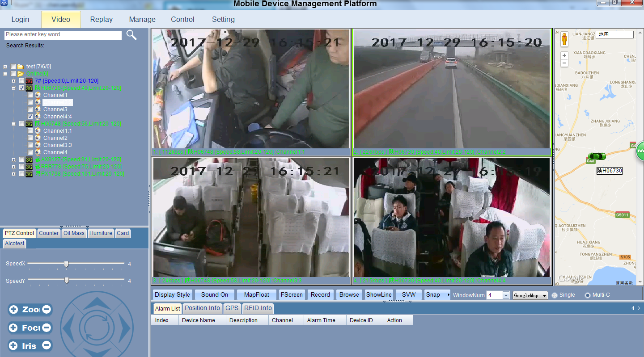The height and width of the screenshot is (357, 644).
Task: Click camera icon of Channel3:3
Action: [38, 145]
